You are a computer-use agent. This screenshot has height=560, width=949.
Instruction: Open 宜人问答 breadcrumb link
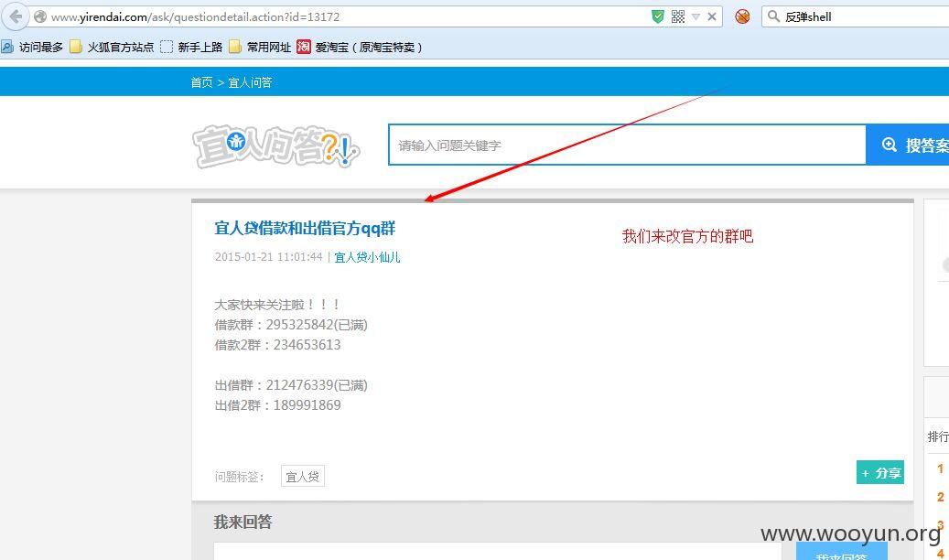point(250,82)
